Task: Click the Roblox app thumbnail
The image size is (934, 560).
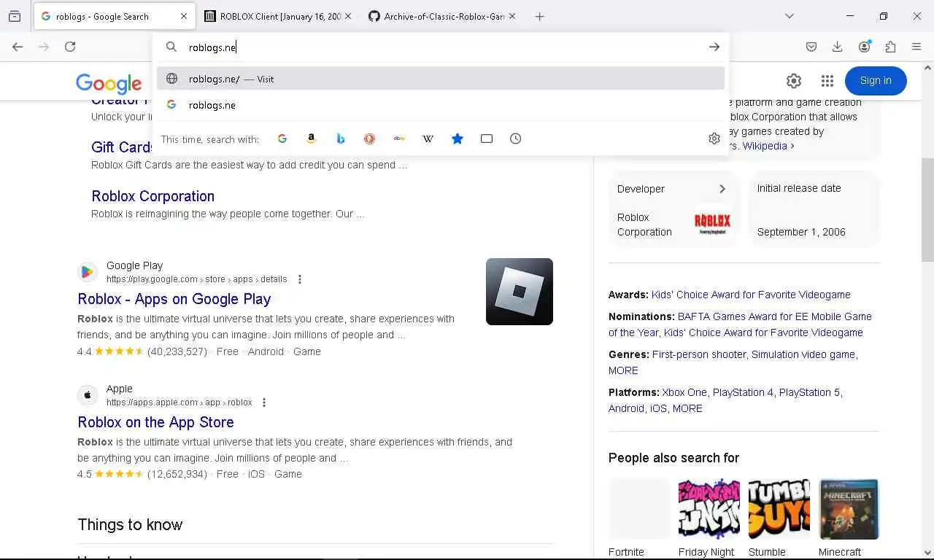Action: pos(520,292)
